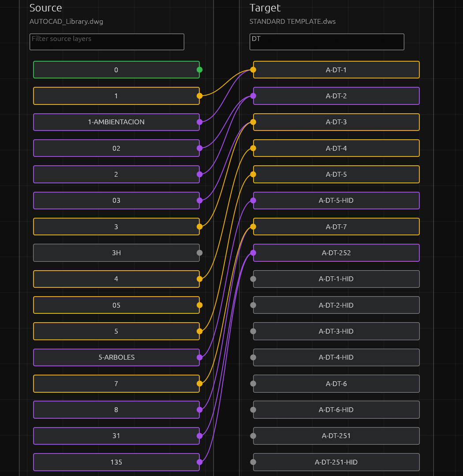The image size is (463, 476).
Task: Select target layer A-DT-3-HID
Action: coord(336,331)
